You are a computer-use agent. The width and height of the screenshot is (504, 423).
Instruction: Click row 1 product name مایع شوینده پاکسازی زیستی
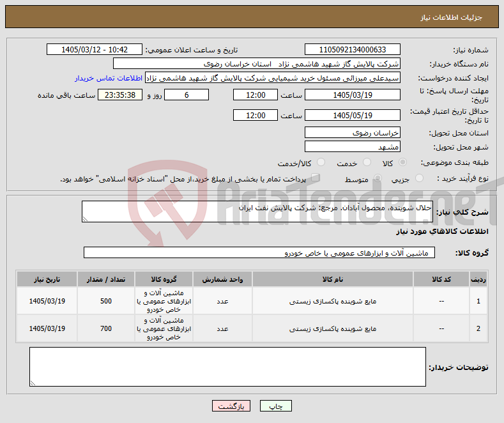(333, 301)
